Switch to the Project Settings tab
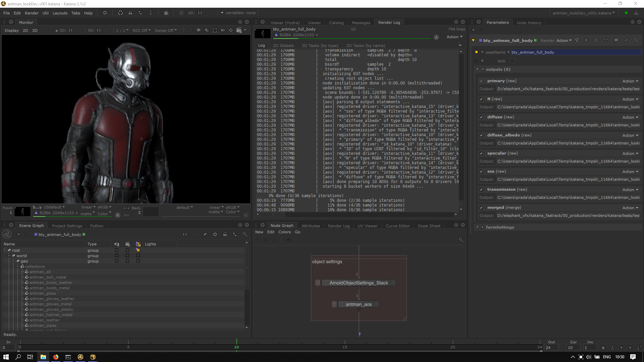The height and width of the screenshot is (362, 644). (x=67, y=226)
